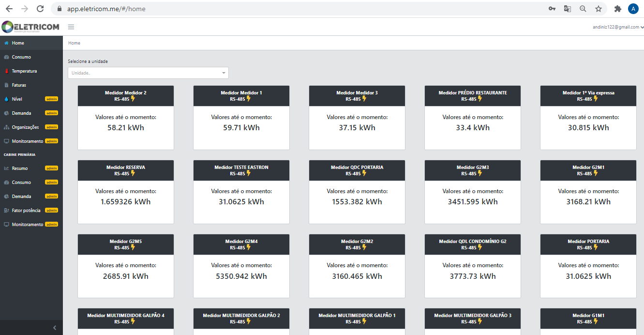Click the red Temperatura thermometer icon
Image resolution: width=644 pixels, height=335 pixels.
pos(6,71)
